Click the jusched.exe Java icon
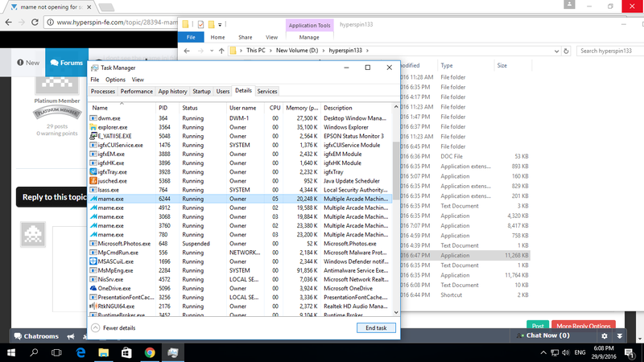This screenshot has width=644, height=362. click(93, 180)
